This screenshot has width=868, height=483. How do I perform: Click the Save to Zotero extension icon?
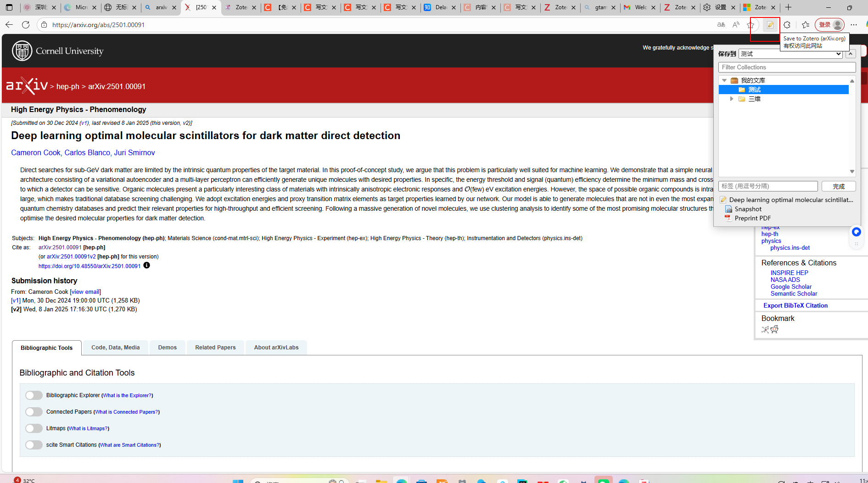pyautogui.click(x=770, y=25)
